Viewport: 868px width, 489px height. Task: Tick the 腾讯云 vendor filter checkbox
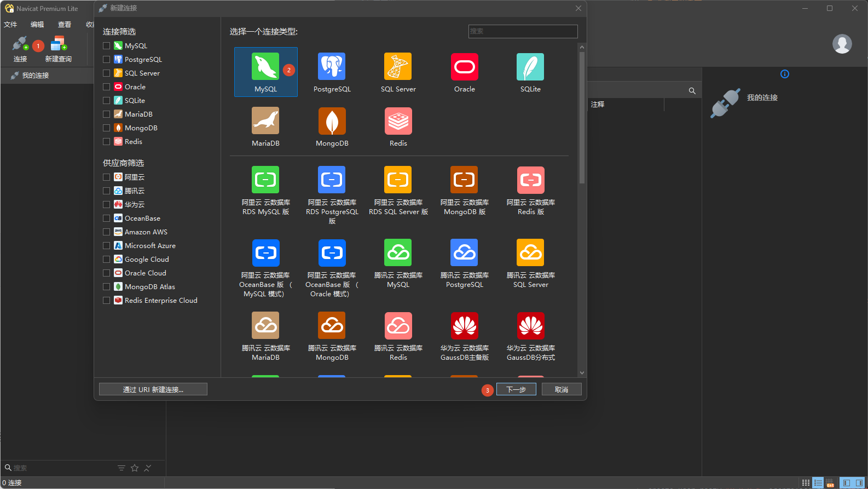pyautogui.click(x=107, y=191)
